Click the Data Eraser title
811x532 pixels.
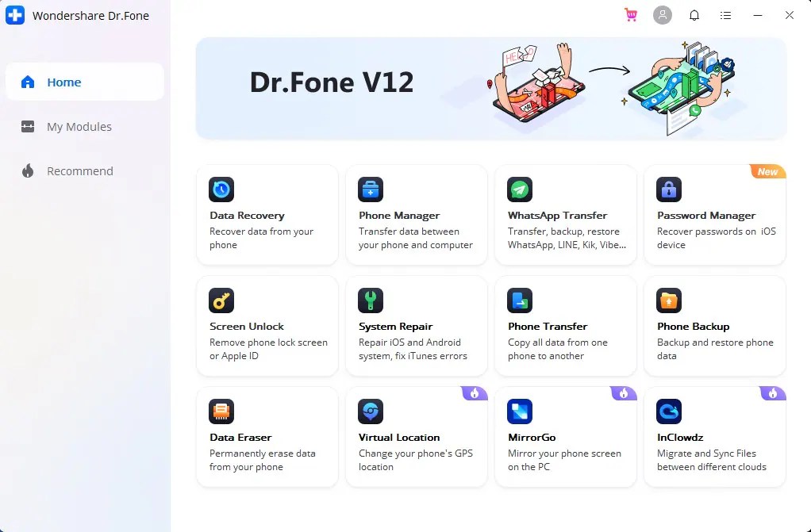pos(240,438)
